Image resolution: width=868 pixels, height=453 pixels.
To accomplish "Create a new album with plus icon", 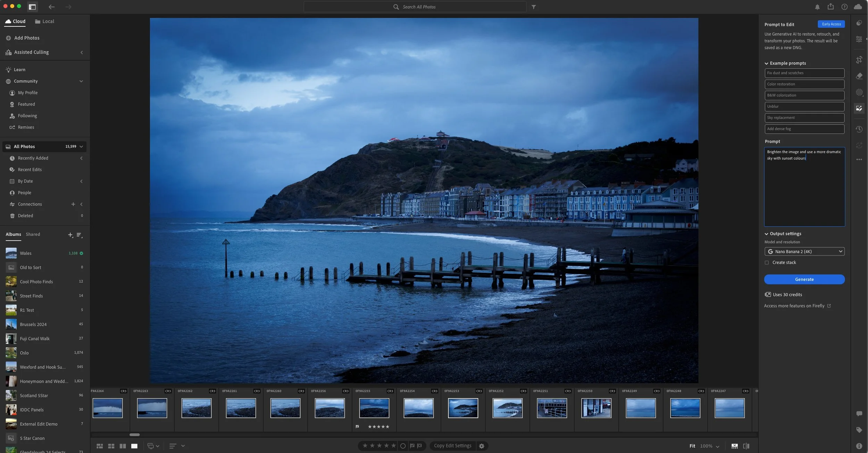I will [70, 235].
